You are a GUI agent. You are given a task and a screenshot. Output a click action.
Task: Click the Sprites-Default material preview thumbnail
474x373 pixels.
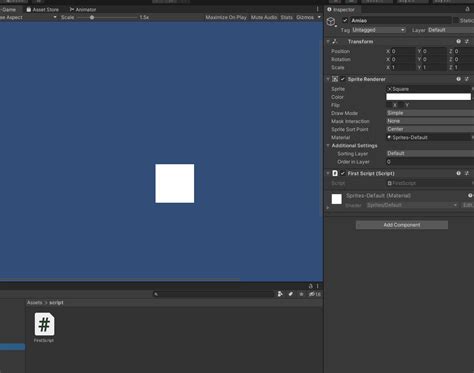(337, 199)
